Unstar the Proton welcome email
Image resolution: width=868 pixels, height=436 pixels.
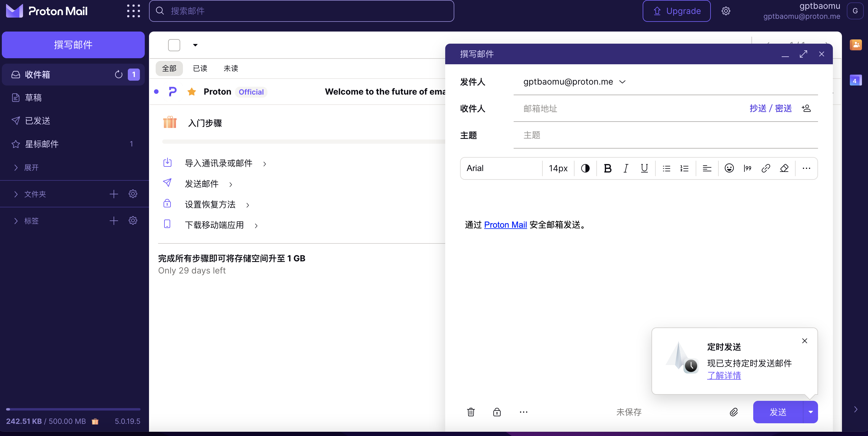[192, 92]
